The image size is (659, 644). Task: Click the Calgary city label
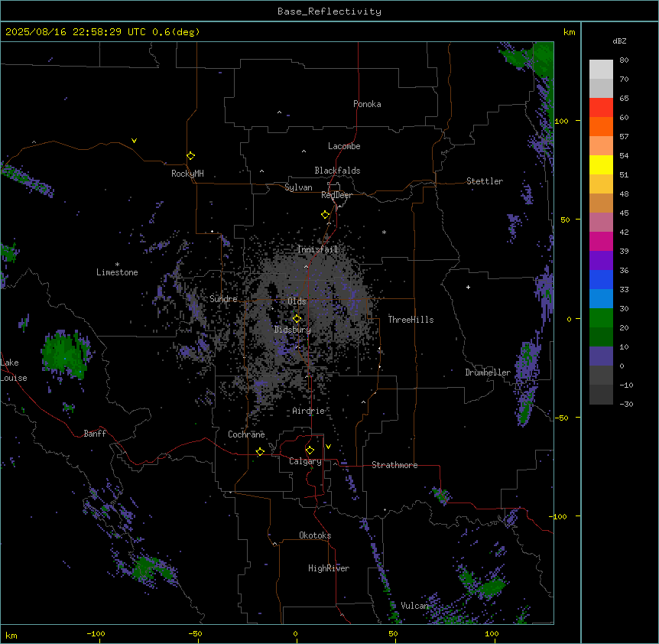click(305, 461)
